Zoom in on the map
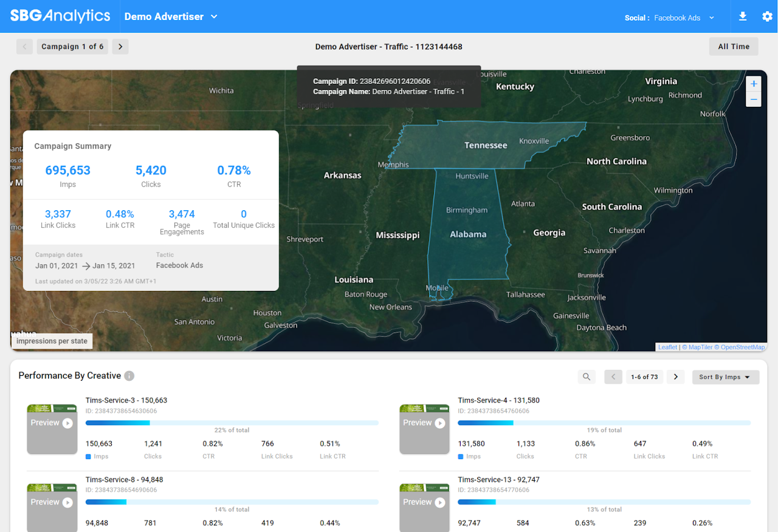The image size is (778, 532). pyautogui.click(x=753, y=84)
